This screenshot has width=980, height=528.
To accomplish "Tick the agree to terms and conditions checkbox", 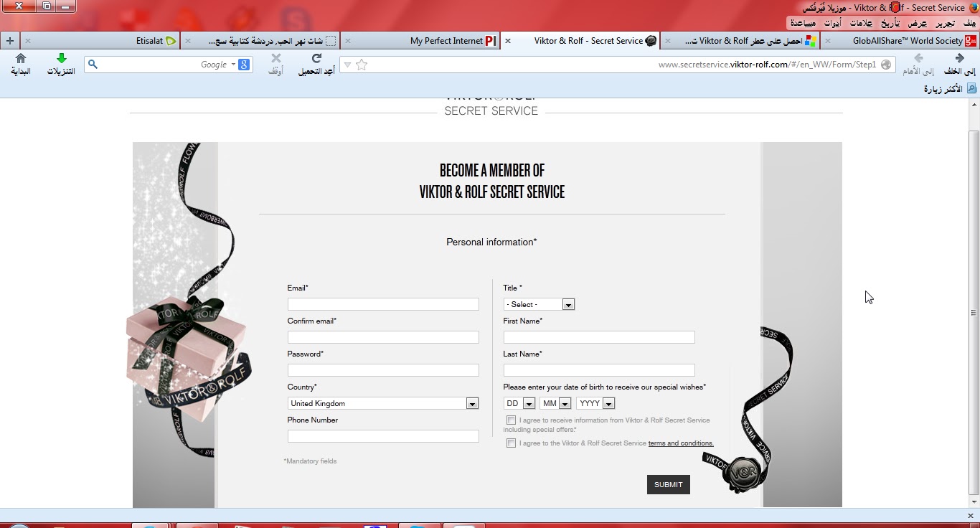I will (511, 443).
